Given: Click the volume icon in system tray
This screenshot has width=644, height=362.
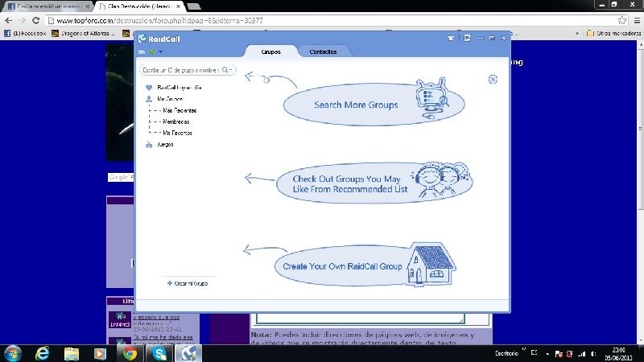Looking at the screenshot, I should [x=593, y=354].
